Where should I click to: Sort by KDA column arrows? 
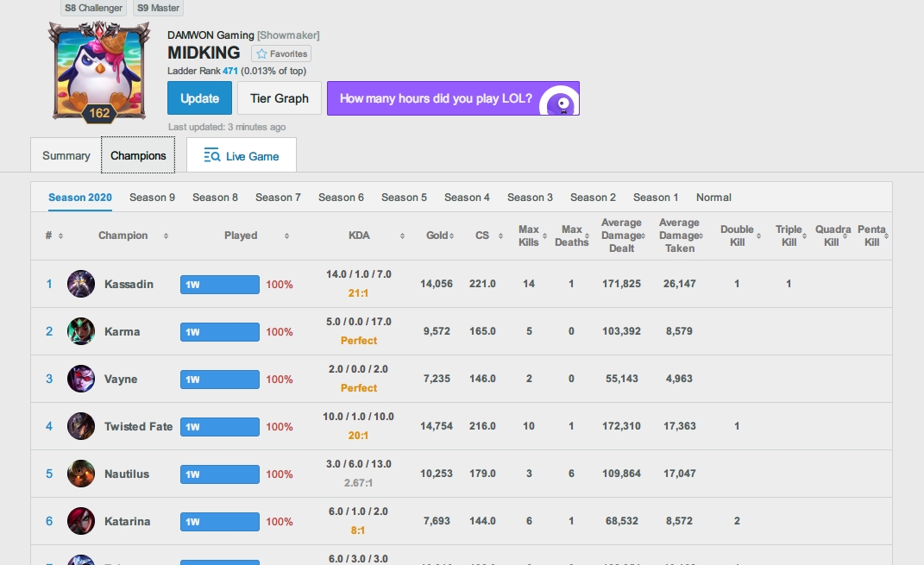tap(403, 235)
